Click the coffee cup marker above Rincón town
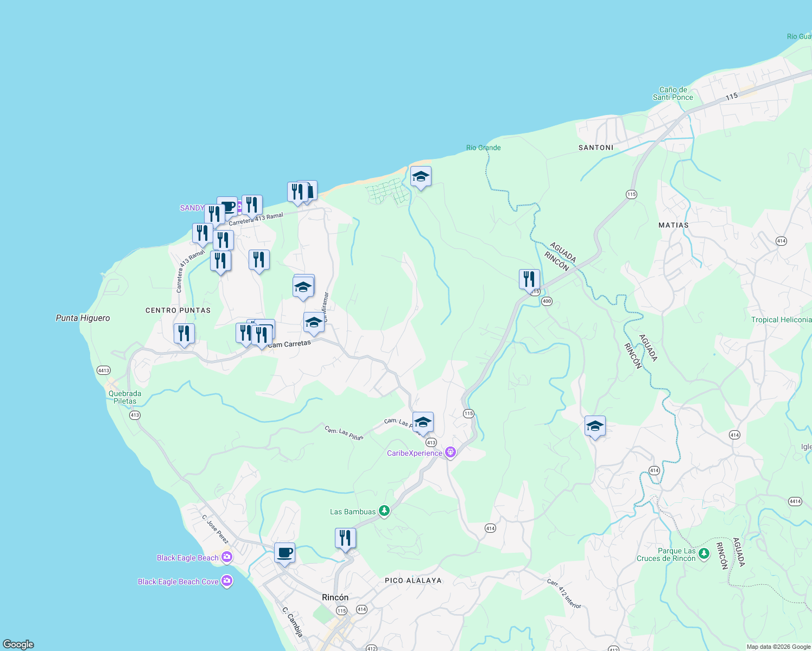Image resolution: width=812 pixels, height=651 pixels. (x=284, y=553)
